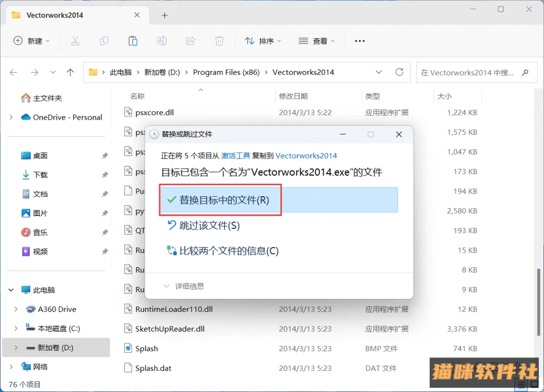Unpin the 图片 quick access entry
The height and width of the screenshot is (392, 544).
(x=105, y=213)
